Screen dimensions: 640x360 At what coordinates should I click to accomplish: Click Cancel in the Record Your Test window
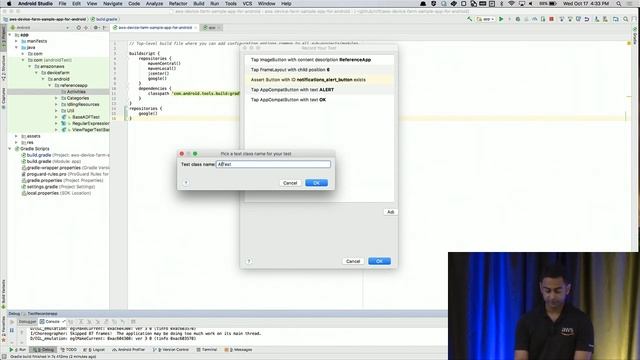[x=353, y=261]
